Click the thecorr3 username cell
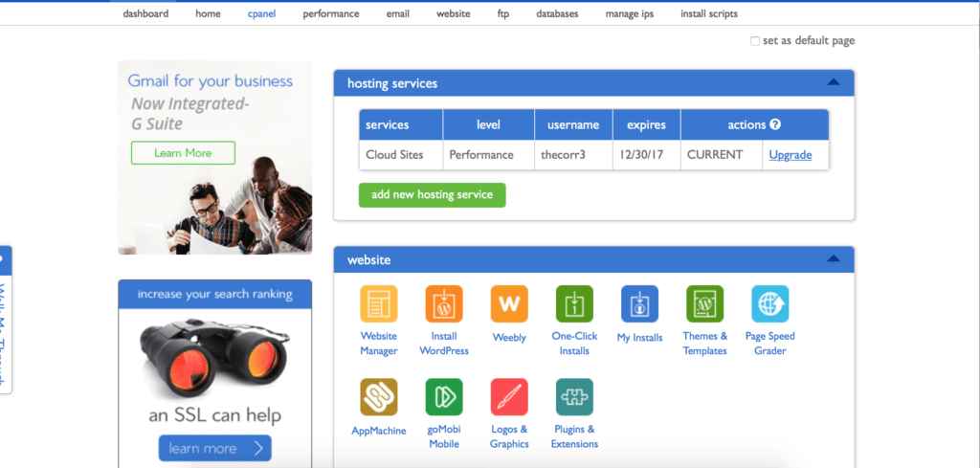The height and width of the screenshot is (468, 980). 574,155
